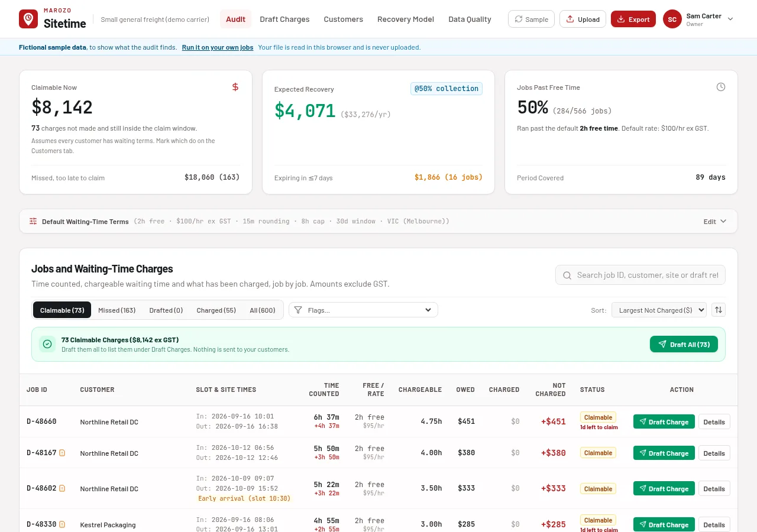This screenshot has height=532, width=757.
Task: Click the Claimable status badge for D-48660
Action: point(598,417)
